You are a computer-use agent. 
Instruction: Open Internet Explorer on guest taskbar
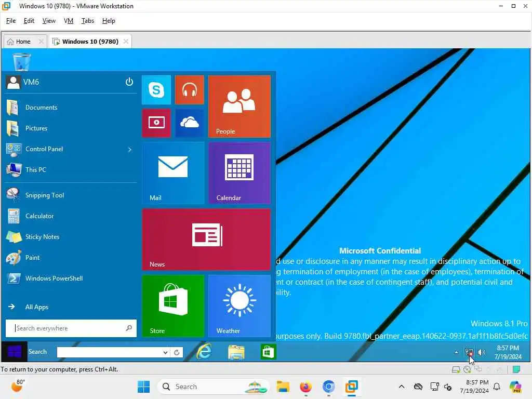[x=204, y=352]
